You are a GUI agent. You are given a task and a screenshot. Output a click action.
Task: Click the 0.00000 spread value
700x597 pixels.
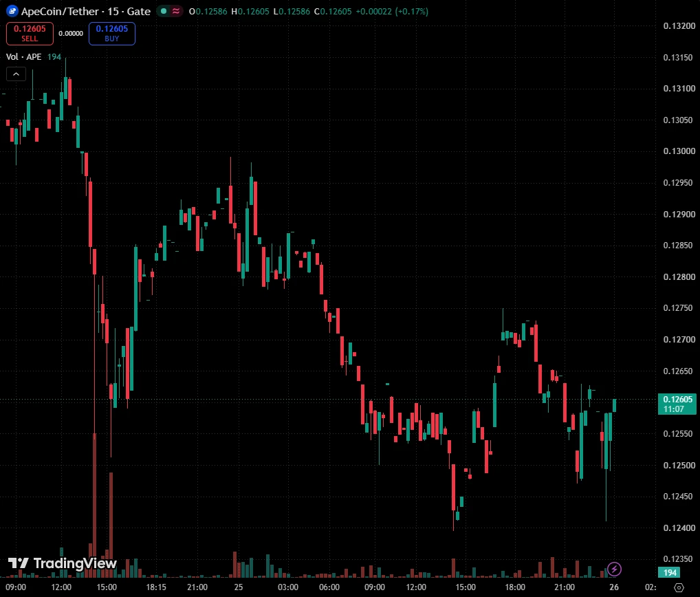coord(71,34)
